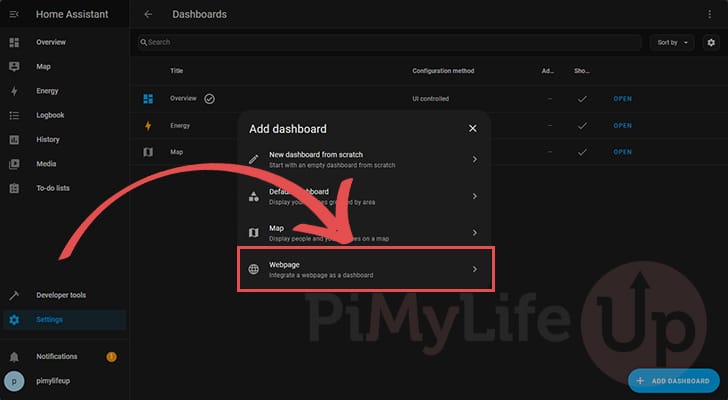Click the Energy lightning icon in sidebar
The width and height of the screenshot is (728, 400).
pyautogui.click(x=14, y=91)
